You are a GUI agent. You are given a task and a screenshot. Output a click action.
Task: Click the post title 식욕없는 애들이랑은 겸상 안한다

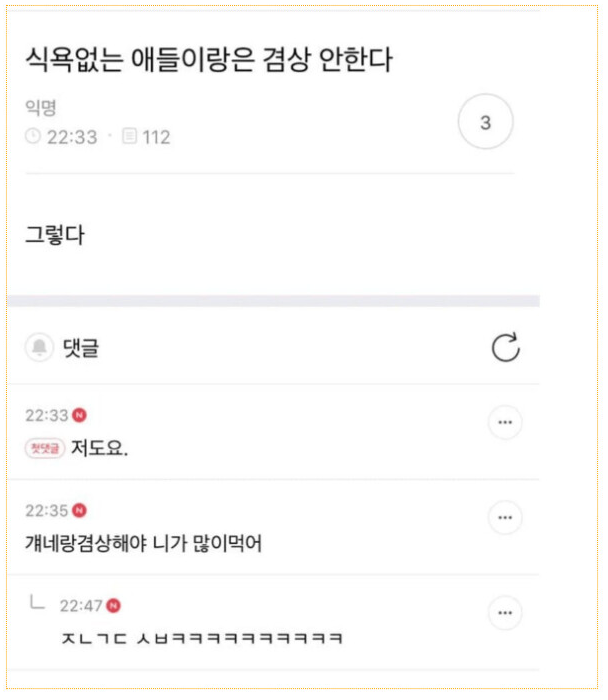click(209, 60)
